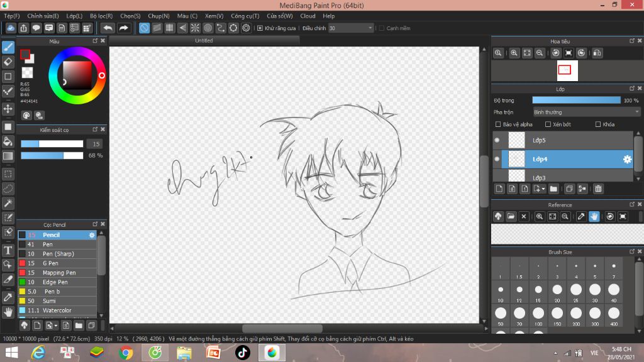Adjust the brush size slider
The image size is (644, 362).
[52, 144]
